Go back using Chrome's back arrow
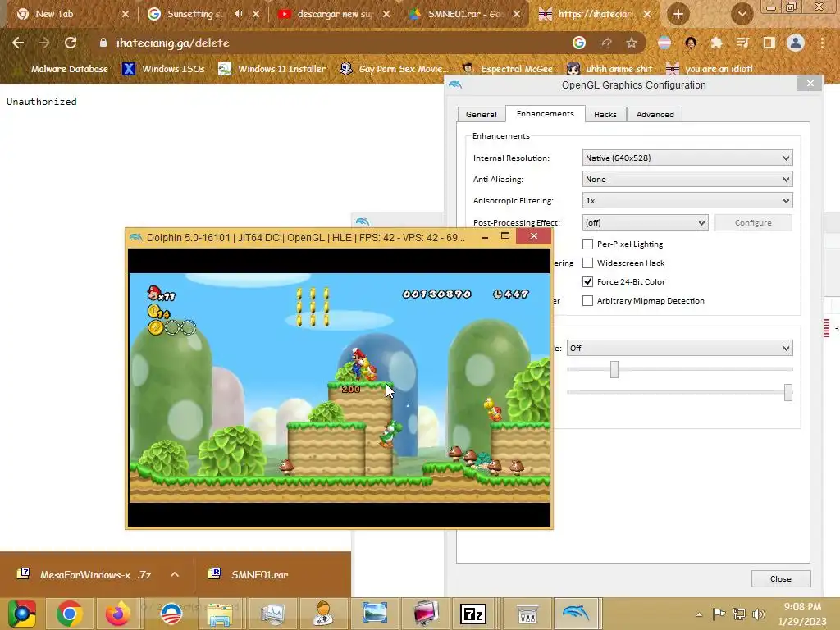The image size is (840, 630). click(x=18, y=43)
